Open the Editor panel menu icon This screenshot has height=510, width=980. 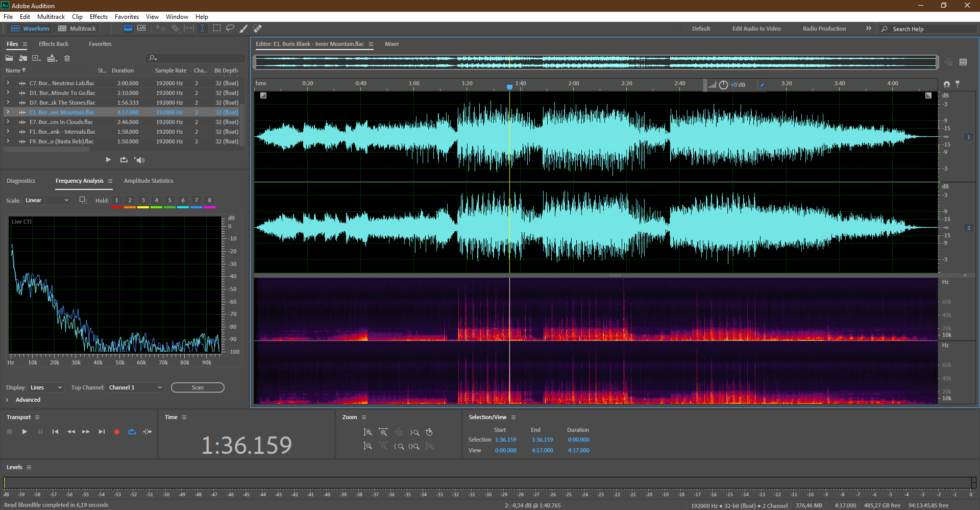[x=371, y=44]
